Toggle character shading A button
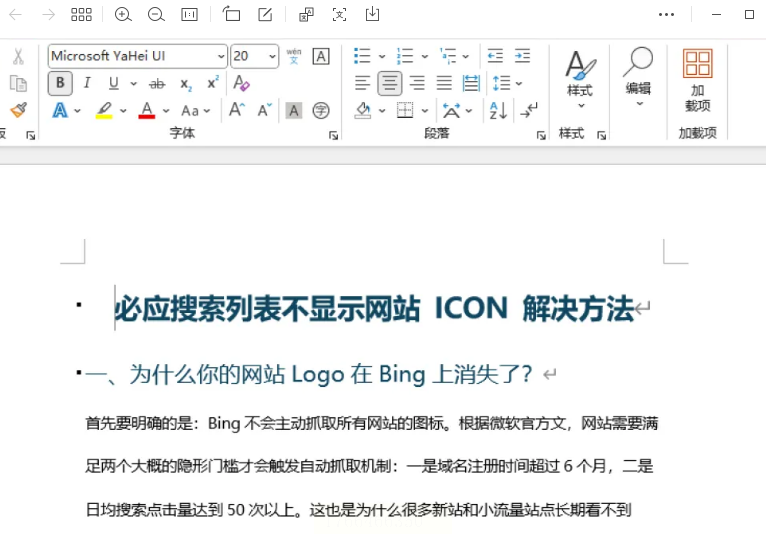The width and height of the screenshot is (766, 534). [x=294, y=110]
